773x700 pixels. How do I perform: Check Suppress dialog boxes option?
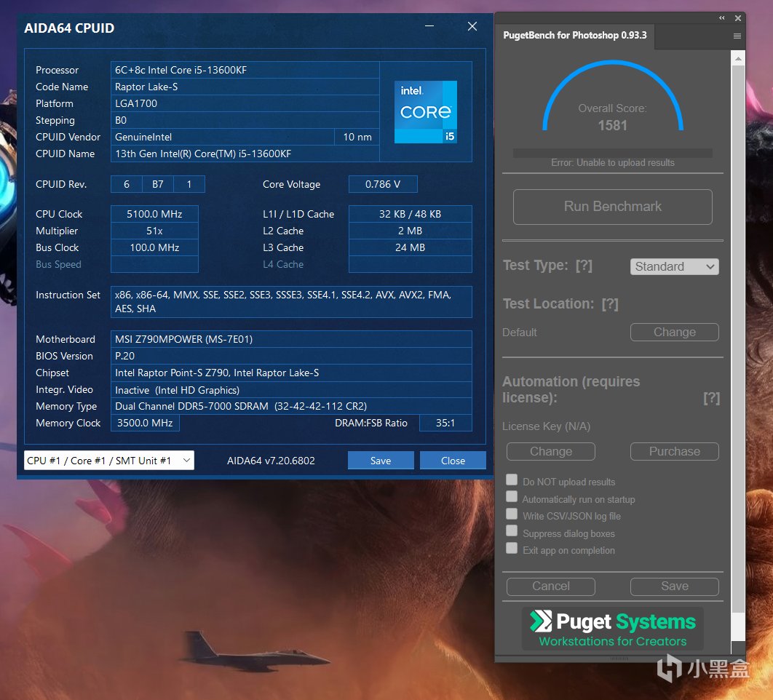[x=512, y=531]
